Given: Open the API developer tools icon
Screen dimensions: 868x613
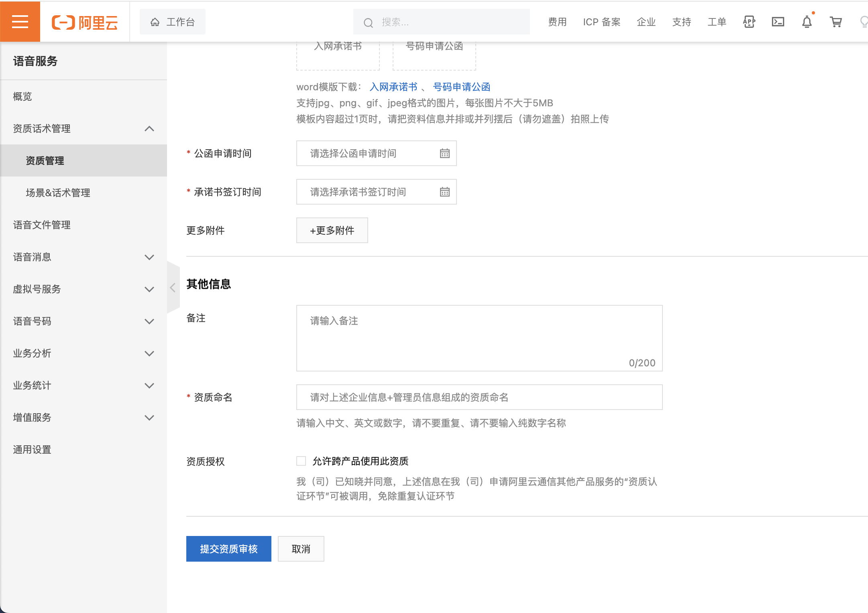Looking at the screenshot, I should click(x=749, y=22).
